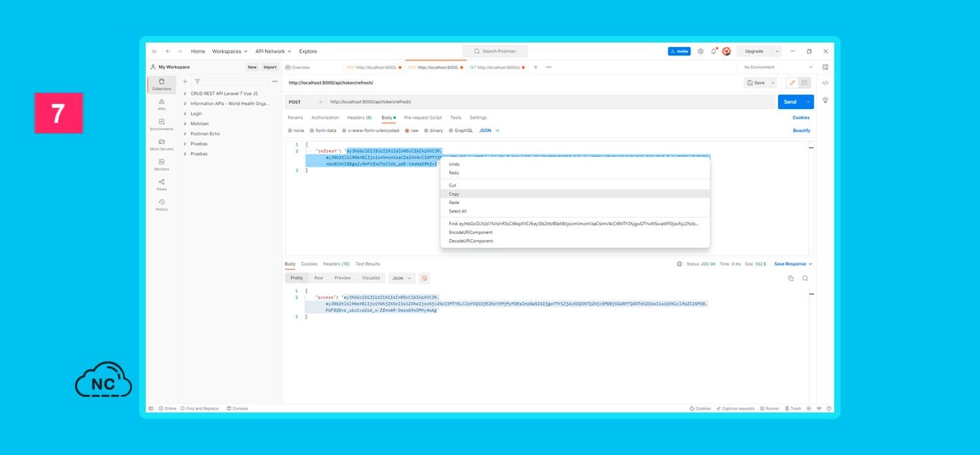Go forward with the right arrow
The height and width of the screenshot is (455, 980).
[180, 51]
